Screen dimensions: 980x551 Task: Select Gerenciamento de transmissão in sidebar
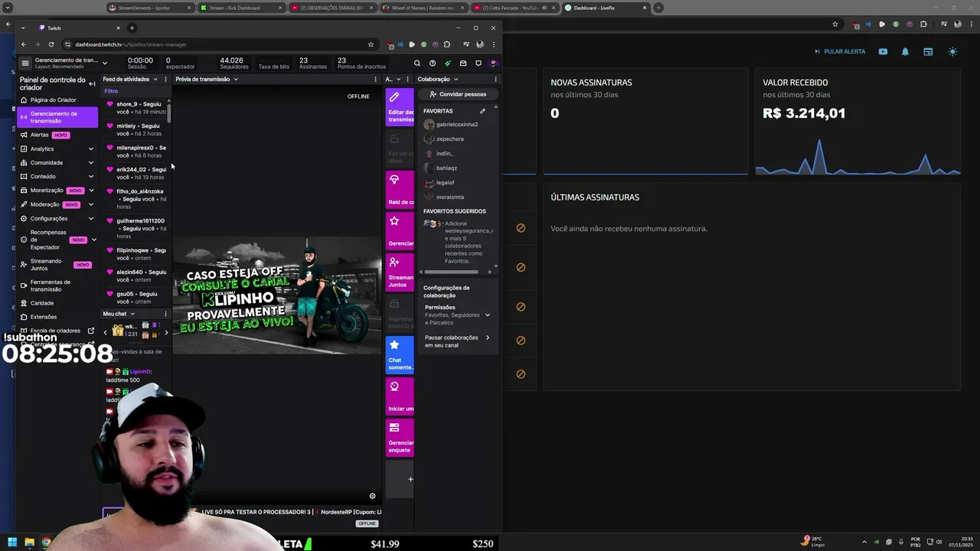coord(57,117)
